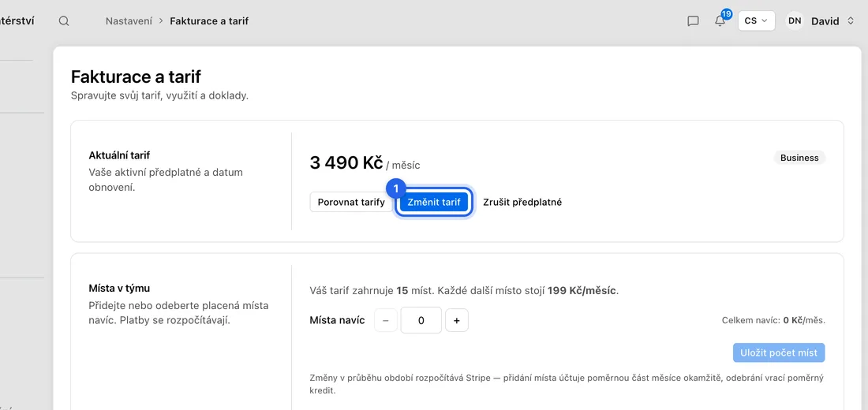Click Uložit počet míst button

tap(779, 352)
